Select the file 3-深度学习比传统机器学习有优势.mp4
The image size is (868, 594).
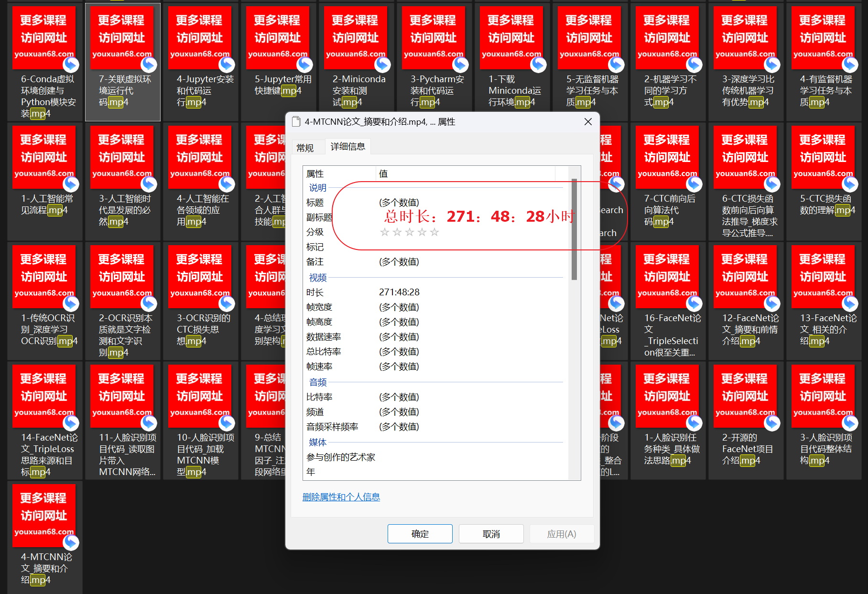[746, 62]
